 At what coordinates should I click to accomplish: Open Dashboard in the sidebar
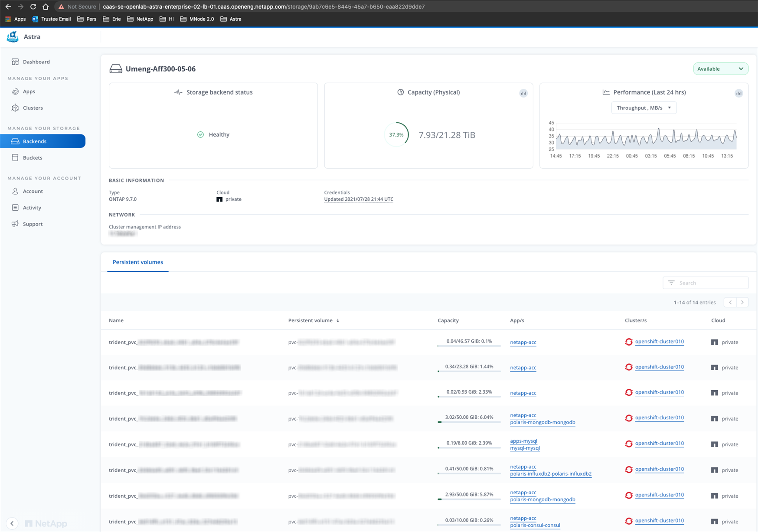36,62
